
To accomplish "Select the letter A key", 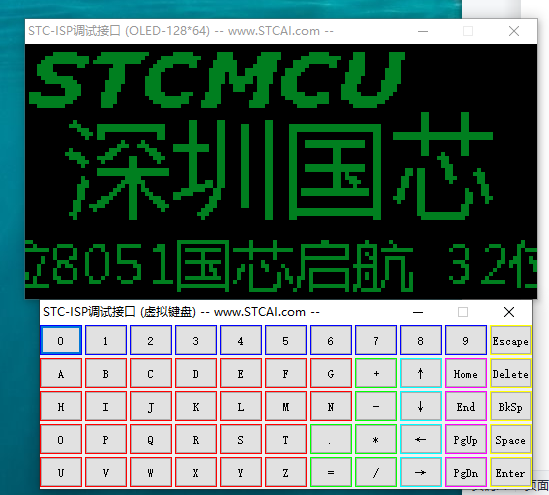I will (61, 374).
